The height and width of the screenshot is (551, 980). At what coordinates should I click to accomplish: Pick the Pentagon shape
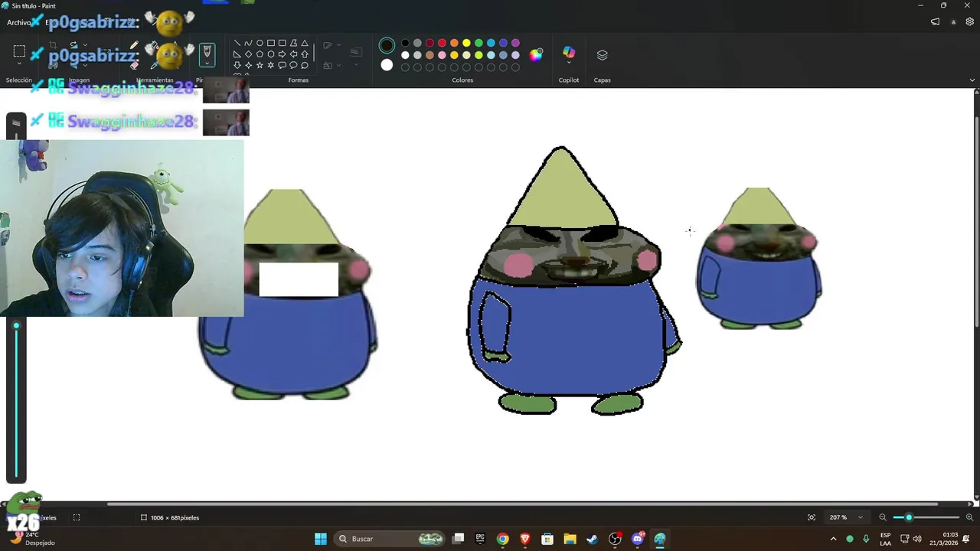pyautogui.click(x=260, y=54)
